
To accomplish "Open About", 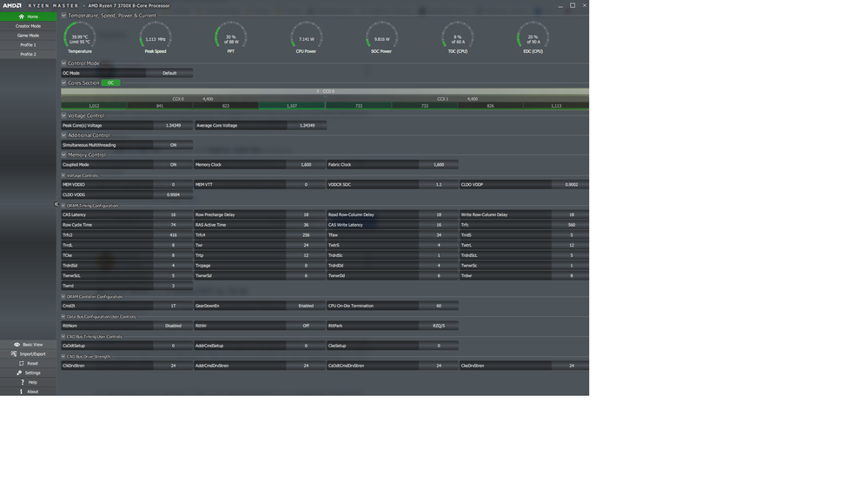I will click(28, 392).
